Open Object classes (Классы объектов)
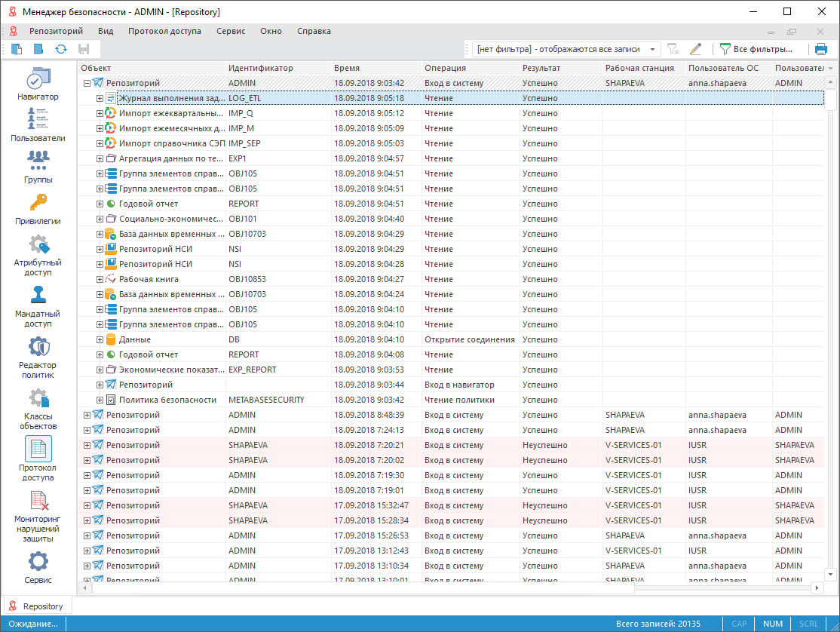This screenshot has width=840, height=632. (38, 409)
